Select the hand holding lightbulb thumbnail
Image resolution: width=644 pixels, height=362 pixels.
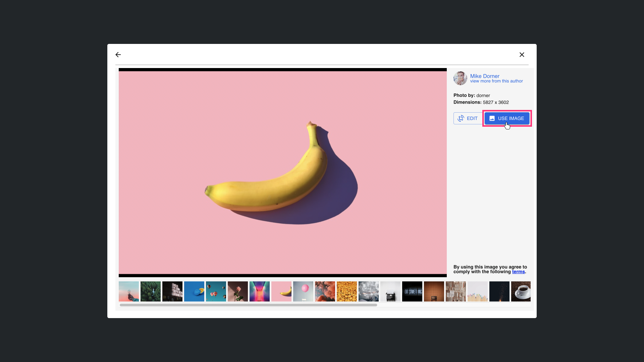pyautogui.click(x=129, y=291)
